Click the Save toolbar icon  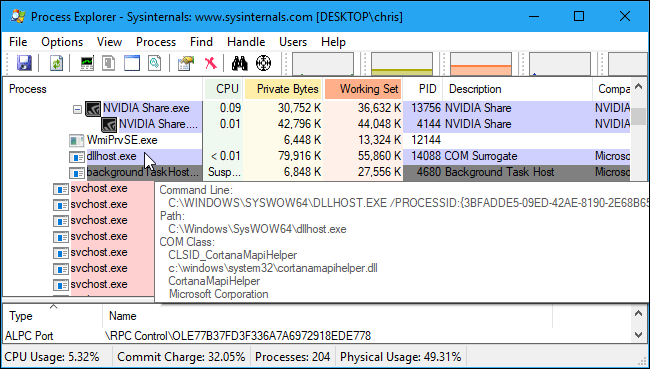(24, 63)
